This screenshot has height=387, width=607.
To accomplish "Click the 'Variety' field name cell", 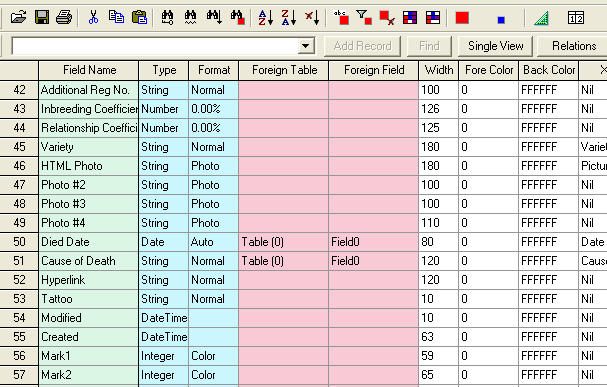I will pos(89,147).
